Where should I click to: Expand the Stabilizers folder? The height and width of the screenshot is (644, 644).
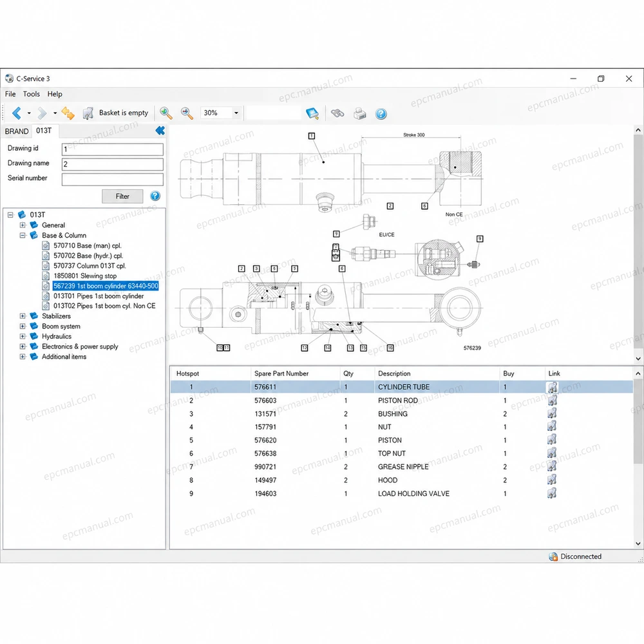click(23, 316)
